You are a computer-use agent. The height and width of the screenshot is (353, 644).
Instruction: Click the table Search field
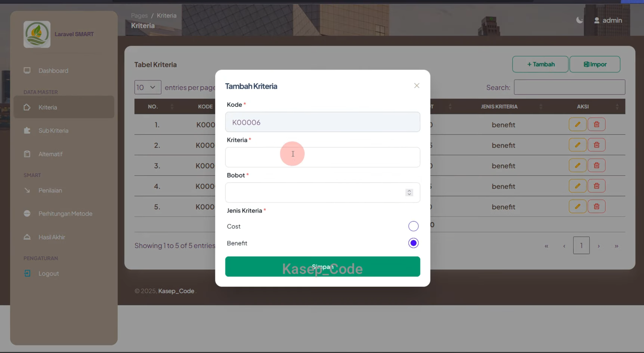(x=569, y=87)
